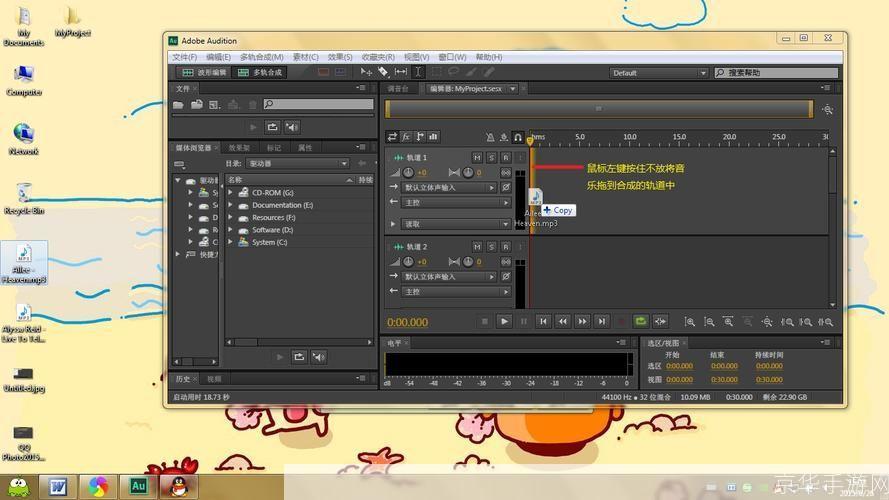This screenshot has width=889, height=500.
Task: Open the 帮助(H) Help menu
Action: coord(489,57)
